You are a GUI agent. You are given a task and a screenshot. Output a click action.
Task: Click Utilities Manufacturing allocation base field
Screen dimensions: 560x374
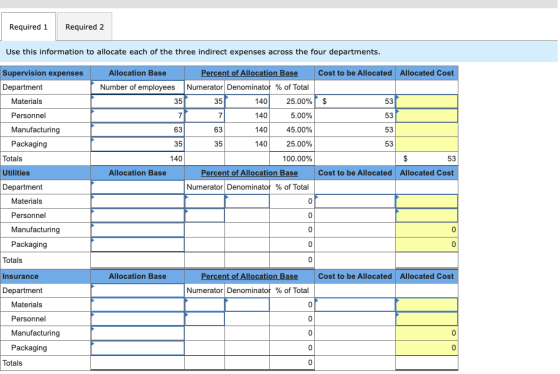coord(138,230)
